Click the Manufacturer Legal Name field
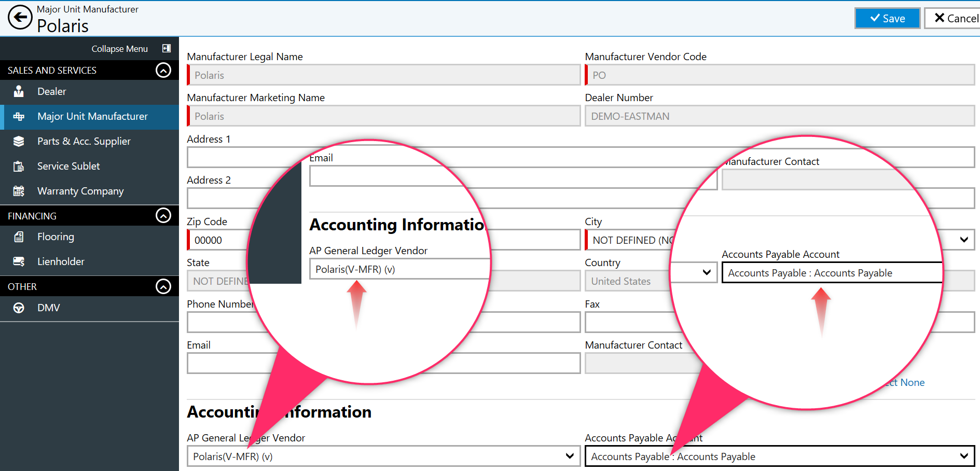980x471 pixels. point(383,75)
